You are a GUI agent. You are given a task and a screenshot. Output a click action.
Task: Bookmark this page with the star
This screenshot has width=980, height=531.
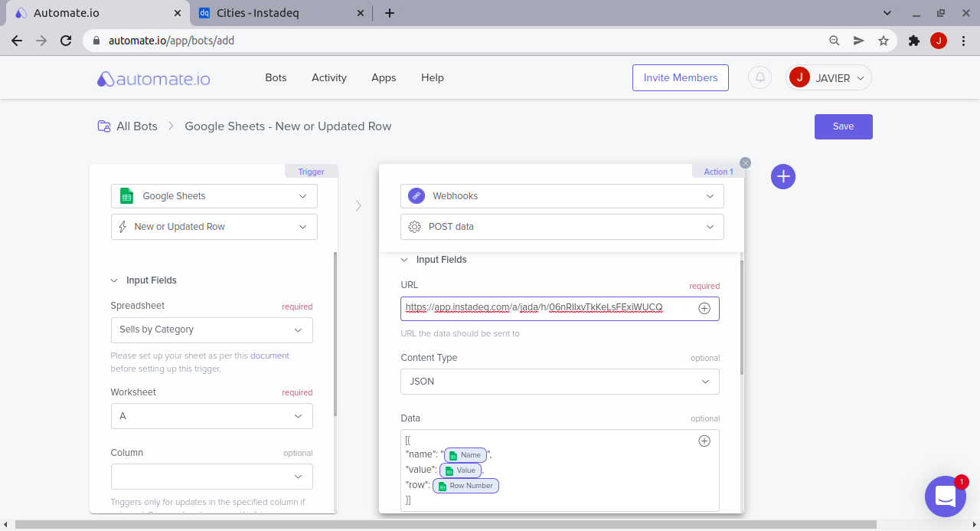(x=884, y=41)
